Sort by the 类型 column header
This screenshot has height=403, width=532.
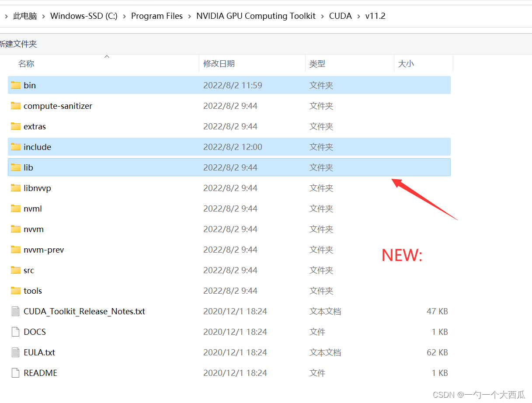pyautogui.click(x=317, y=64)
